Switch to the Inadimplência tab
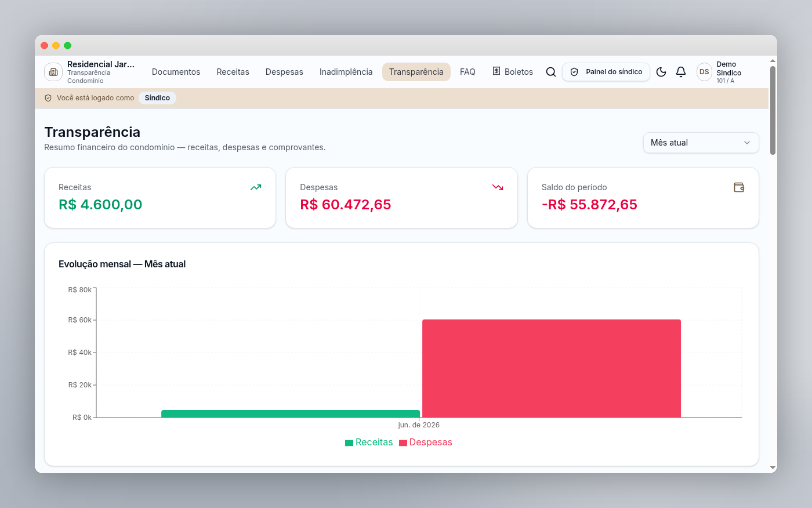 pos(346,72)
